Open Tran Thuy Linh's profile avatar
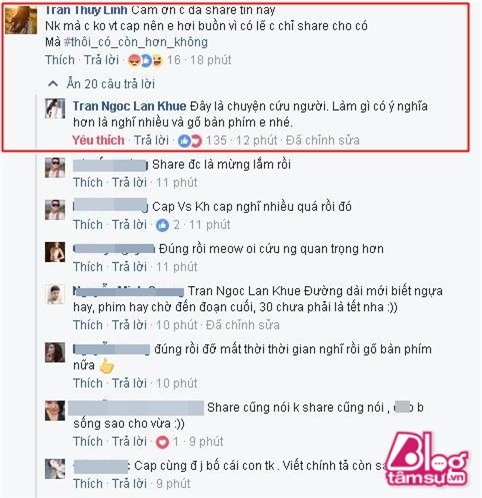This screenshot has width=482, height=498. coord(21,20)
